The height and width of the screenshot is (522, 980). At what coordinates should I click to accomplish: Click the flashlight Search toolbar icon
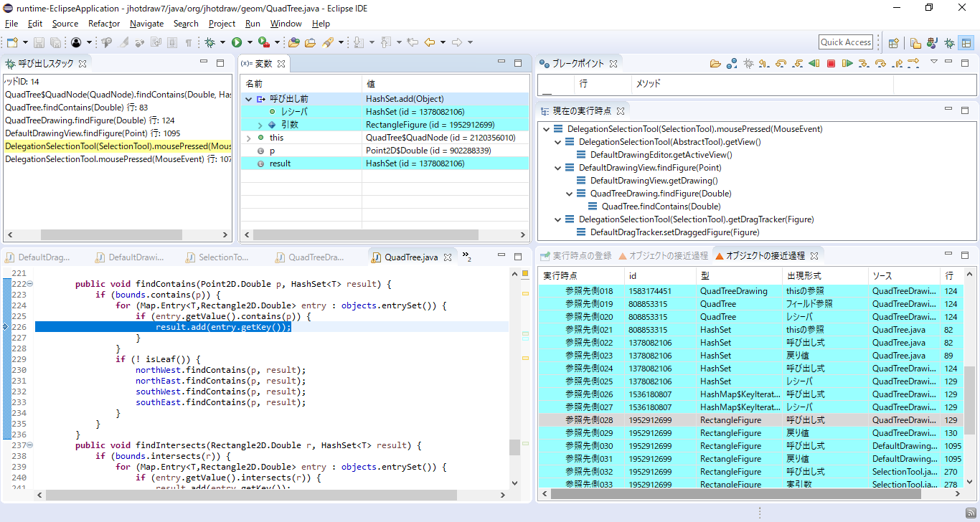(x=328, y=43)
